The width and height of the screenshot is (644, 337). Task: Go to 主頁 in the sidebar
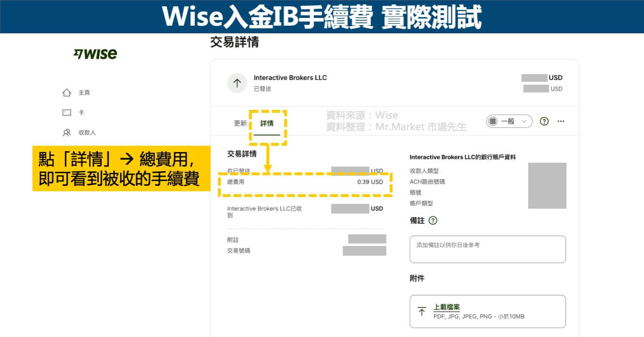pos(84,92)
